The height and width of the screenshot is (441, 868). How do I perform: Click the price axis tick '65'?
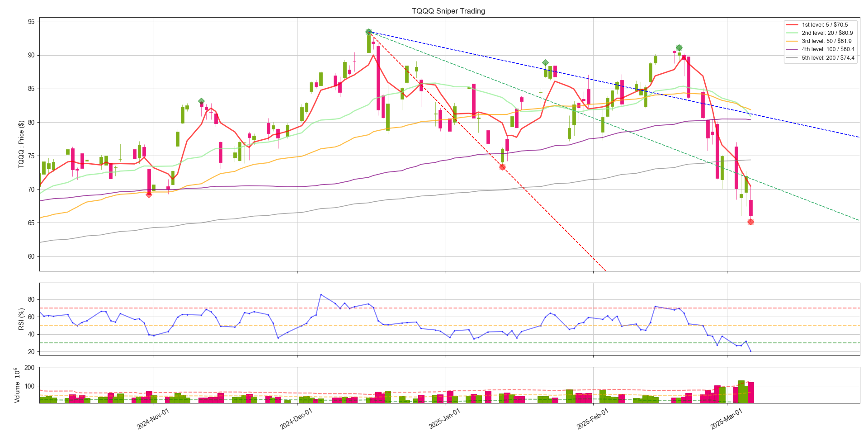[31, 223]
